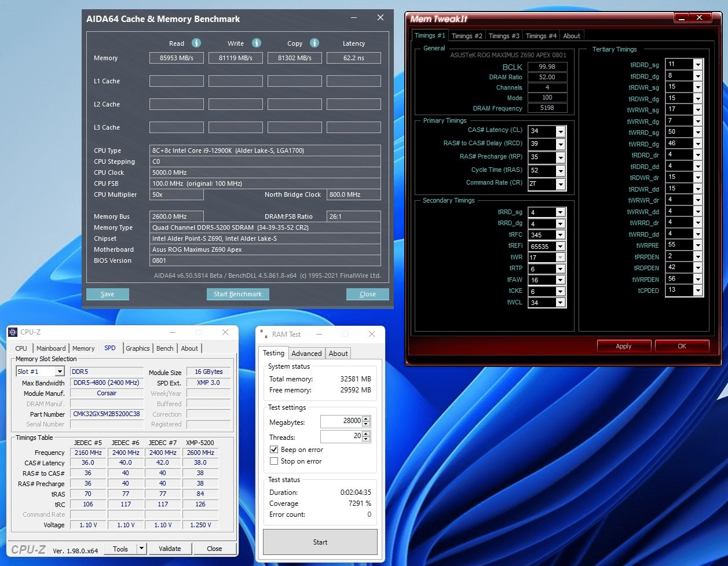Open the tFAW dropdown
728x566 pixels.
click(560, 280)
